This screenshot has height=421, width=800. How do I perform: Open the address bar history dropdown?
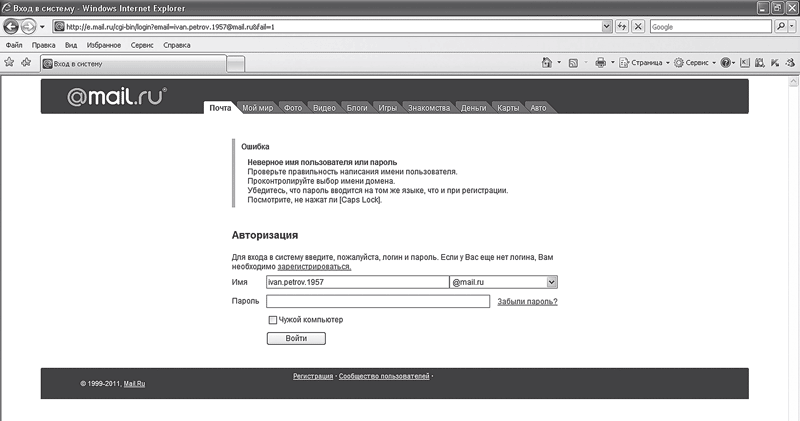[606, 27]
